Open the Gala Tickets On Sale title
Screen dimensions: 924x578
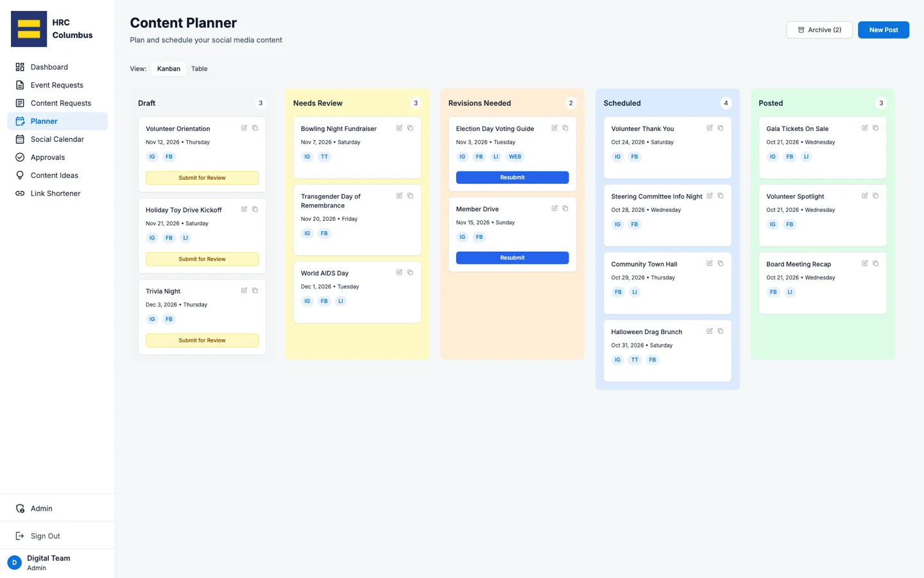pyautogui.click(x=798, y=128)
